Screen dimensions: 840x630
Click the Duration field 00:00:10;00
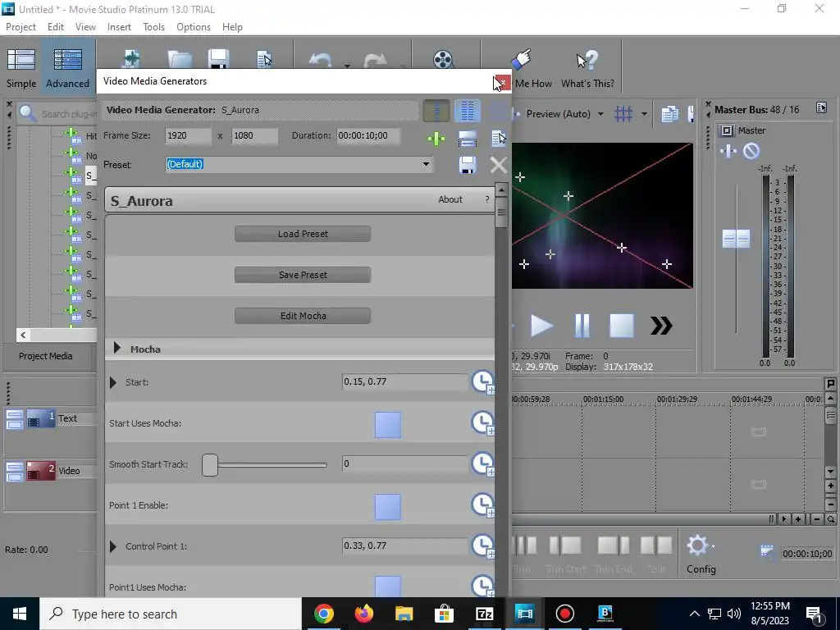[x=368, y=135]
